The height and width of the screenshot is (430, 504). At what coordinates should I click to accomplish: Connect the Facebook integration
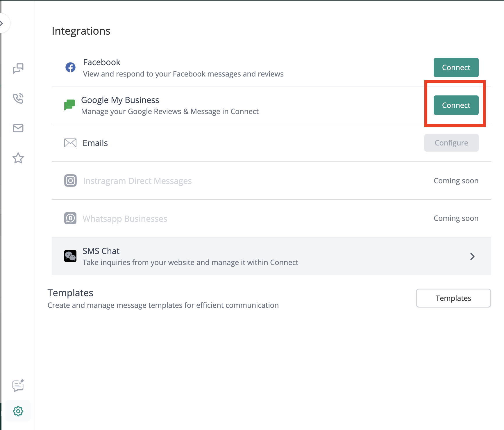pos(456,67)
